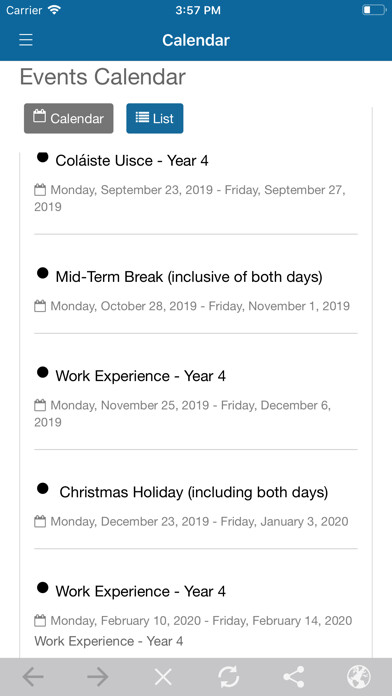This screenshot has height=696, width=392.
Task: Open the hamburger menu
Action: coord(26,40)
